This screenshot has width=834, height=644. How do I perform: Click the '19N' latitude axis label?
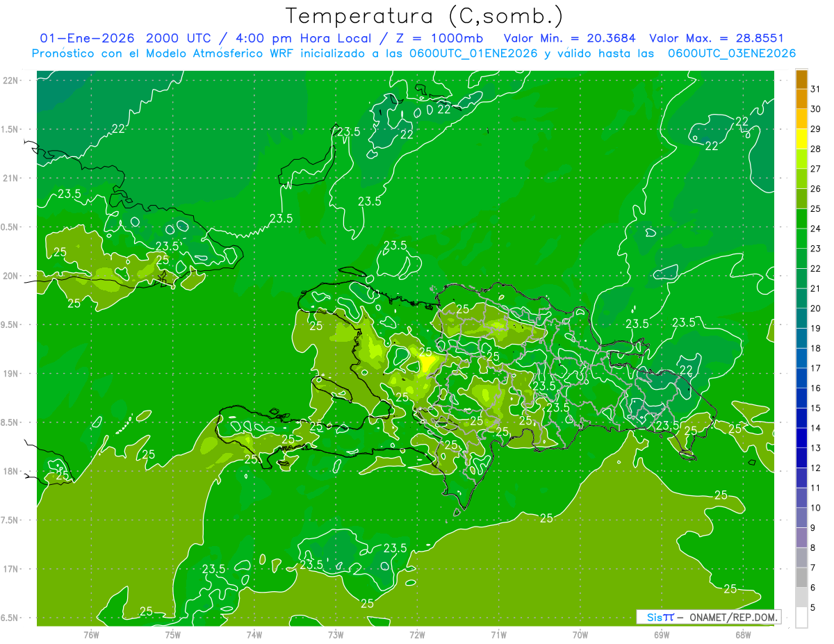pos(11,374)
